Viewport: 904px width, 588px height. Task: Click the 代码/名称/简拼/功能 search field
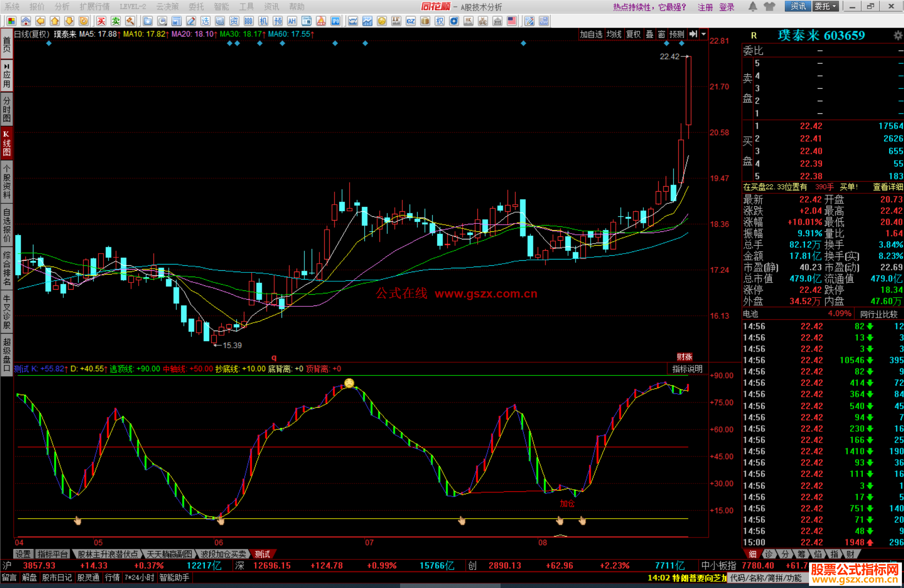[x=766, y=578]
